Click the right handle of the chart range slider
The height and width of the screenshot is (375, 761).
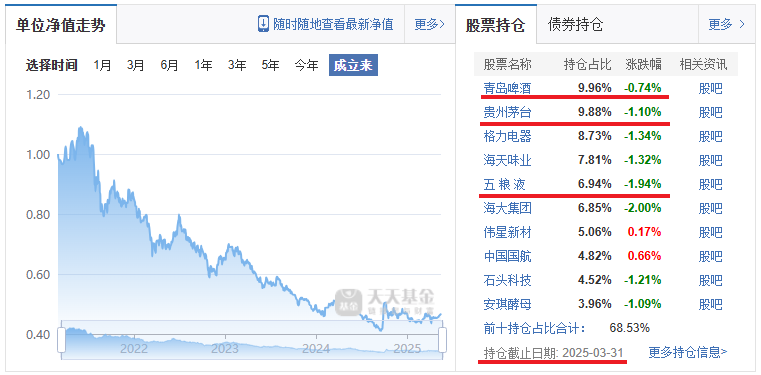[x=442, y=340]
